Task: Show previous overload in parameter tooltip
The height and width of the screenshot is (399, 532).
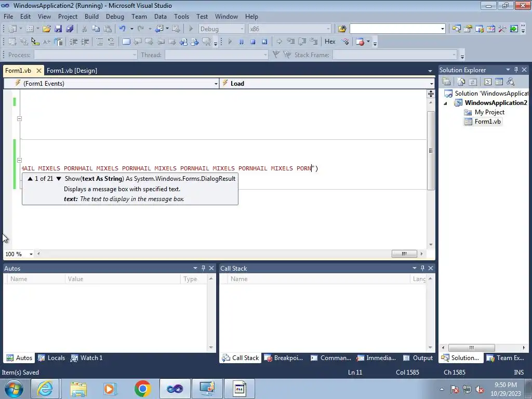Action: 30,179
